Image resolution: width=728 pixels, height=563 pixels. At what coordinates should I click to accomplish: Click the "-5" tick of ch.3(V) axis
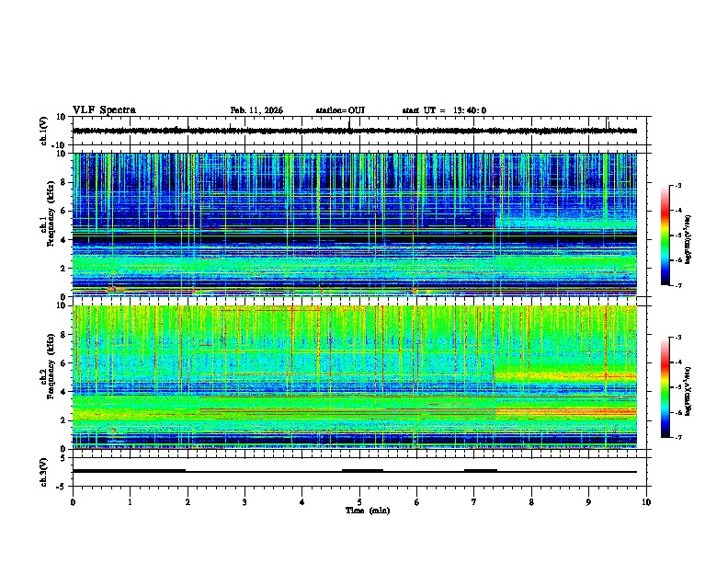click(63, 487)
